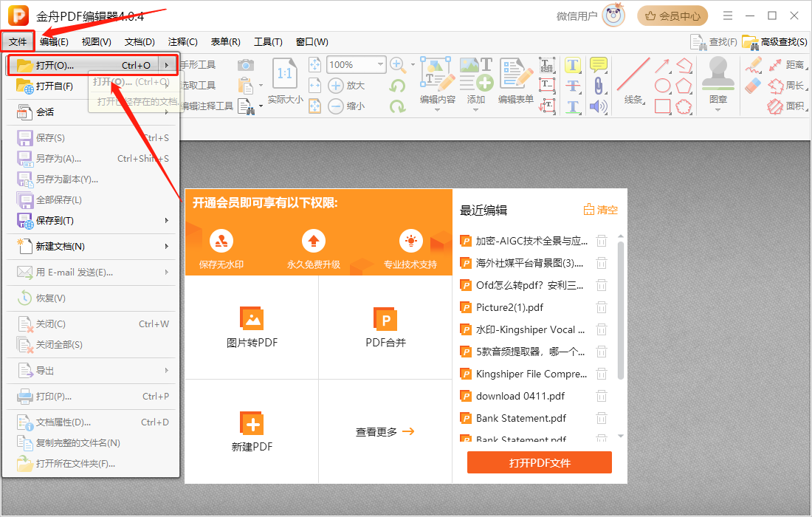
Task: Open the 会员中心 member center
Action: click(672, 16)
